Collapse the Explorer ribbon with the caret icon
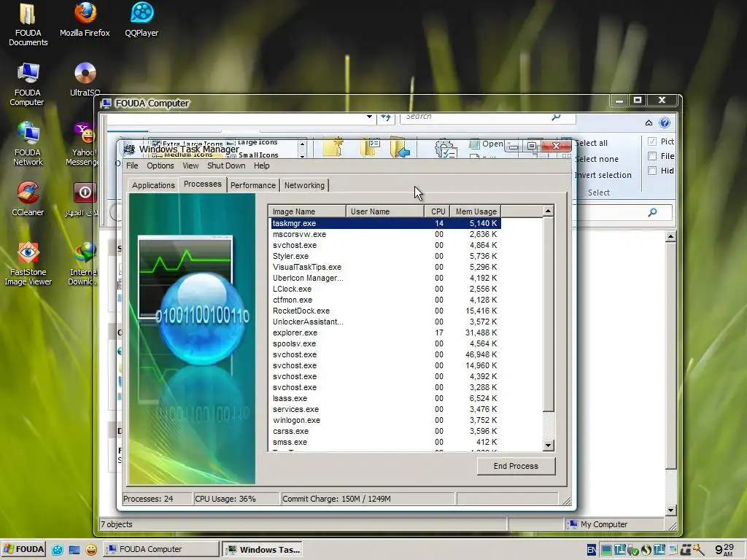Viewport: 747px width, 560px height. [649, 122]
